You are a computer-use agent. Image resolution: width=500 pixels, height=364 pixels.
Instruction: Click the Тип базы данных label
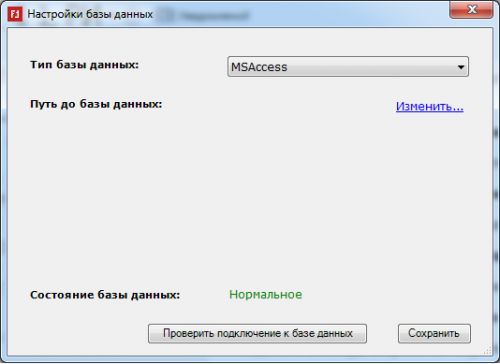pyautogui.click(x=84, y=64)
